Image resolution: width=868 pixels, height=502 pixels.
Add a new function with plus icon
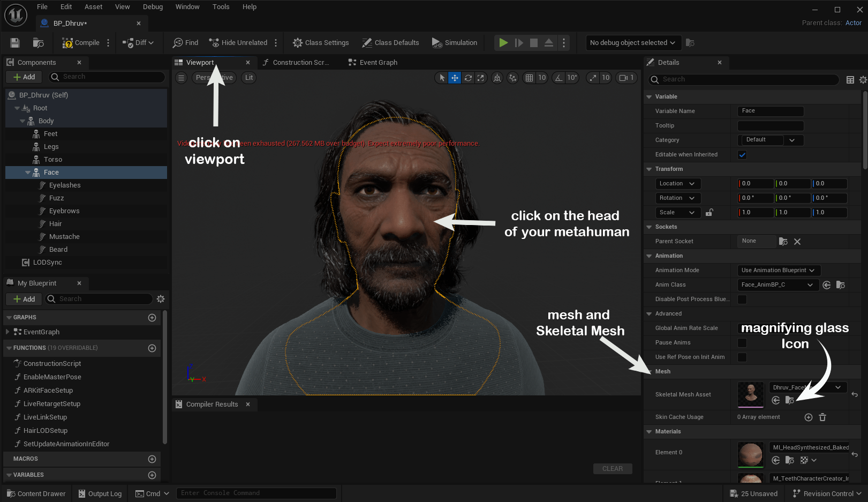152,348
